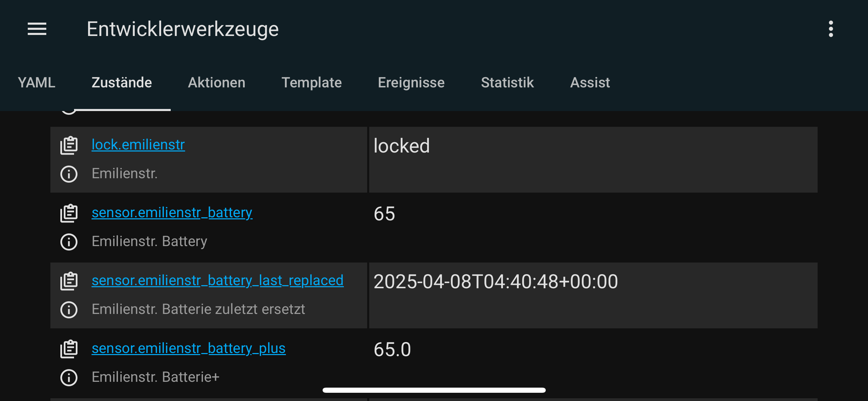Open the Ereignisse tab
Viewport: 868px width, 401px height.
[411, 83]
